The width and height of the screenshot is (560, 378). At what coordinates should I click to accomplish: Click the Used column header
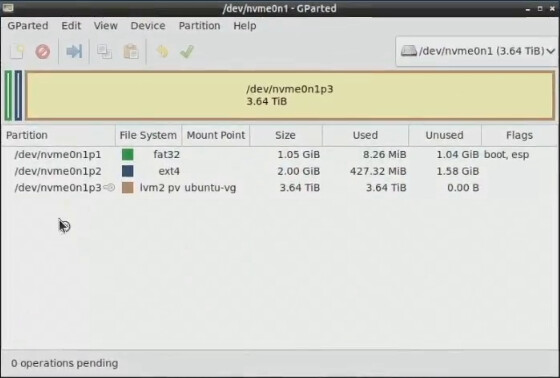point(365,135)
